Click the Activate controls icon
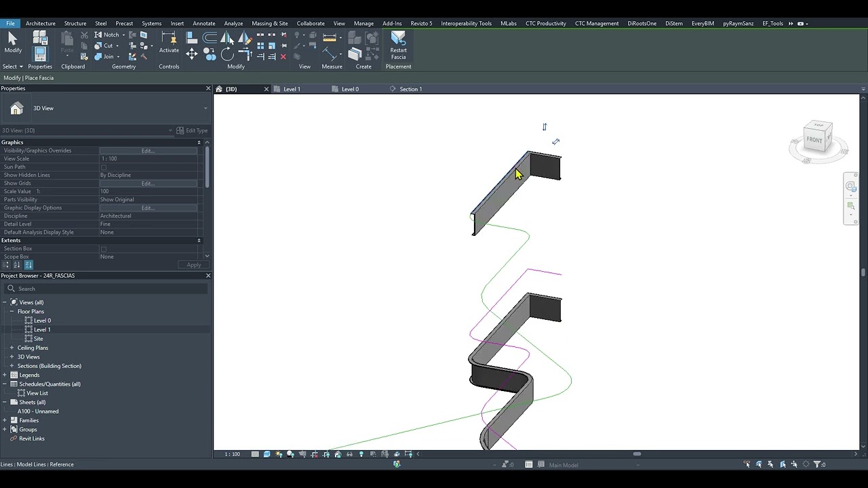Screen dimensions: 868x488 click(x=169, y=42)
